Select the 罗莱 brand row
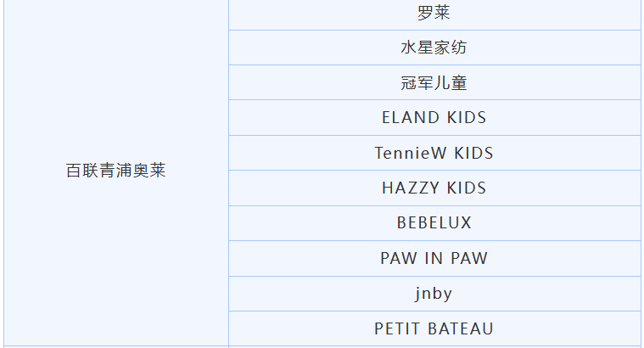This screenshot has height=348, width=644. [x=434, y=13]
